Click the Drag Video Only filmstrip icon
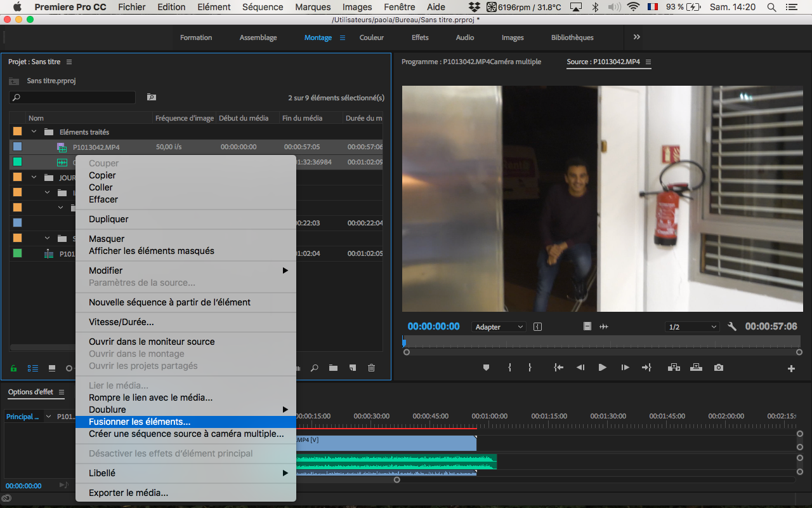 coord(587,326)
